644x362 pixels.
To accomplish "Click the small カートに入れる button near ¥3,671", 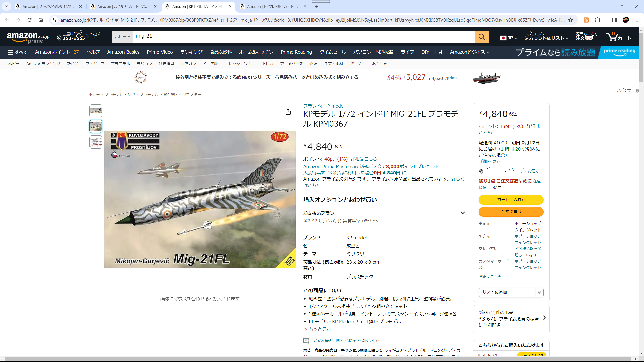I will click(532, 355).
